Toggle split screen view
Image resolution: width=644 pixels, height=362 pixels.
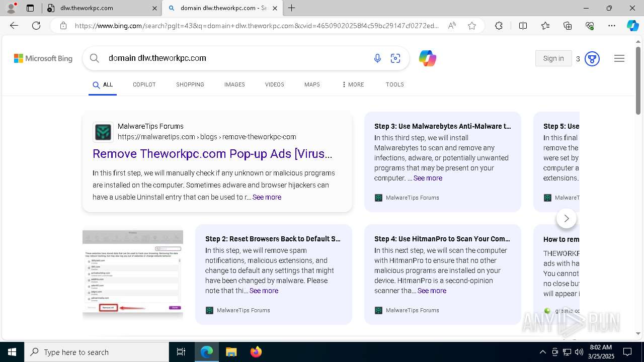tap(523, 26)
